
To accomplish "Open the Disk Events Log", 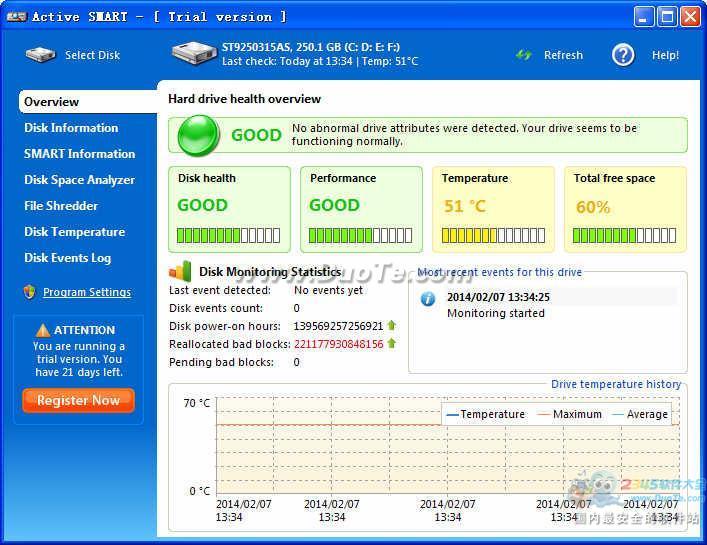I will [x=68, y=258].
